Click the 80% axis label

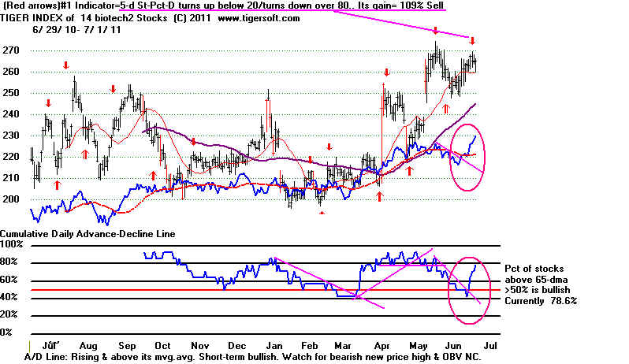click(9, 262)
